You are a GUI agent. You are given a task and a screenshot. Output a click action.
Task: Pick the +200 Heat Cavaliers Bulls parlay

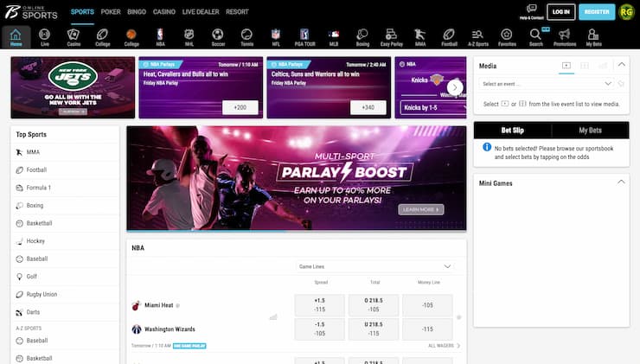coord(240,107)
